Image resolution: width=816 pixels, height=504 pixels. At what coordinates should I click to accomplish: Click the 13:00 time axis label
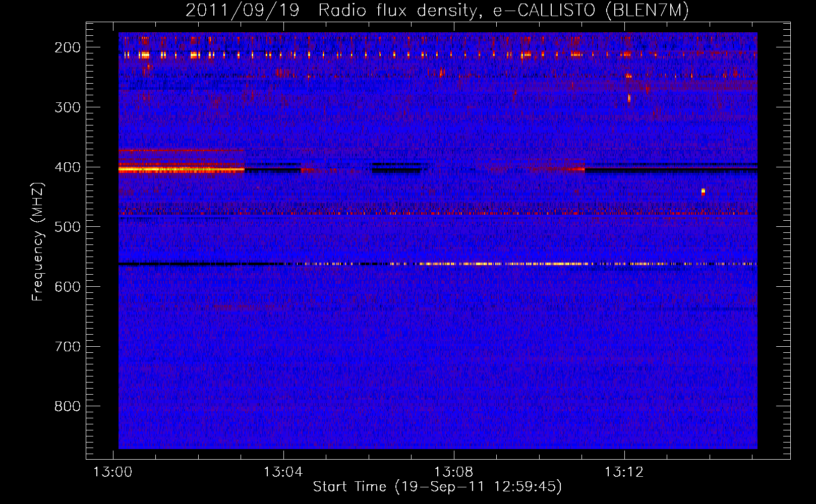point(113,472)
